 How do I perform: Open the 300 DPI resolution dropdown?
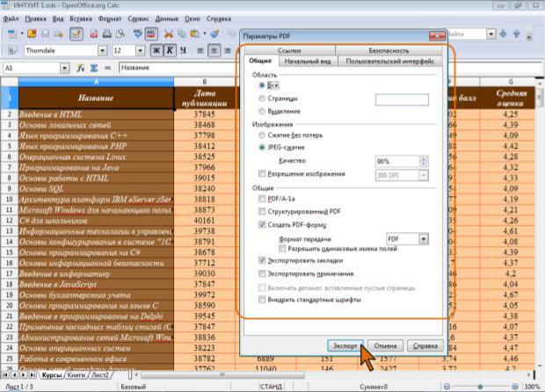424,176
